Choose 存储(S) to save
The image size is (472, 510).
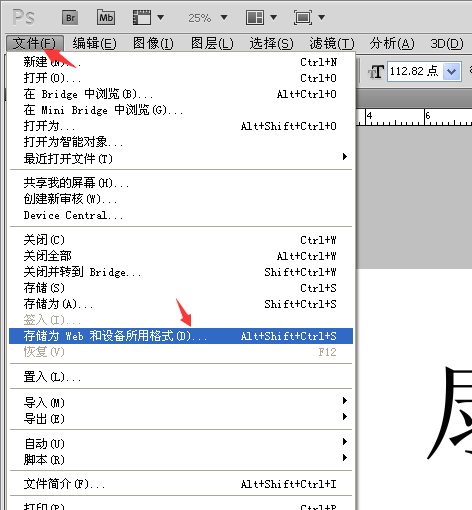pos(181,288)
